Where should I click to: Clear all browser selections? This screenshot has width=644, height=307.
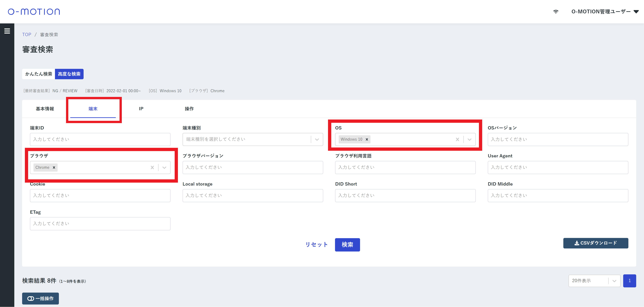click(x=152, y=167)
